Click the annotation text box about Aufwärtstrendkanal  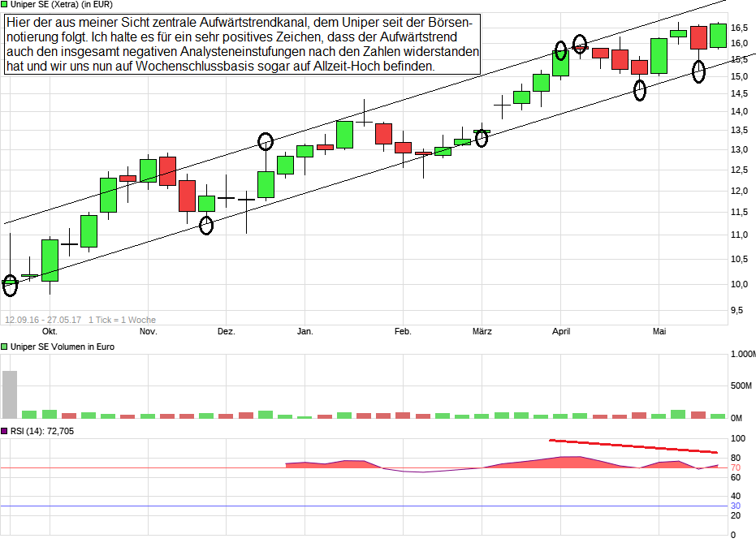243,44
